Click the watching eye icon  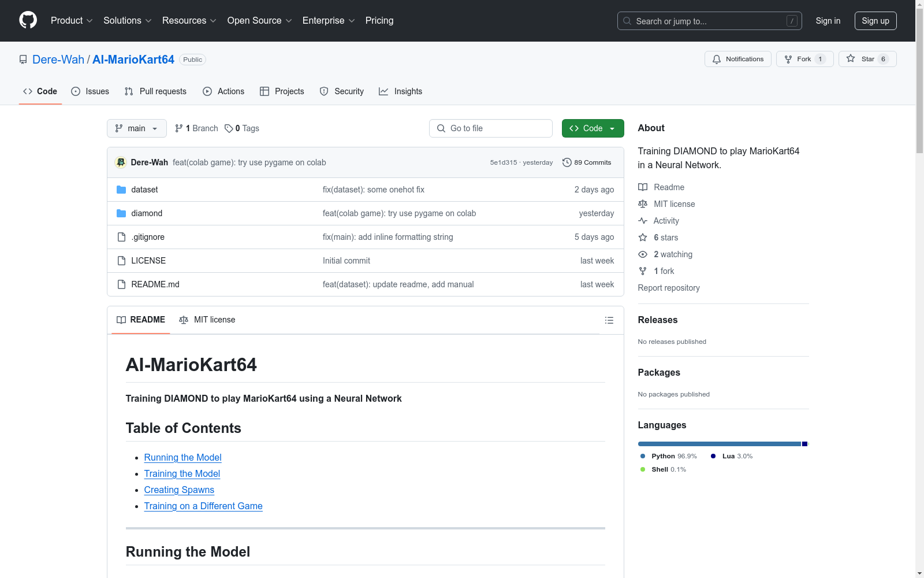[643, 254]
